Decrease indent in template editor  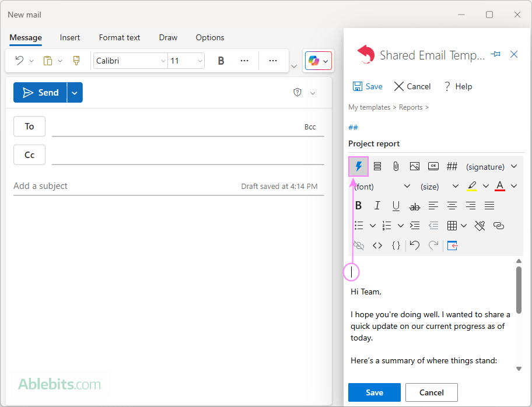coord(433,226)
